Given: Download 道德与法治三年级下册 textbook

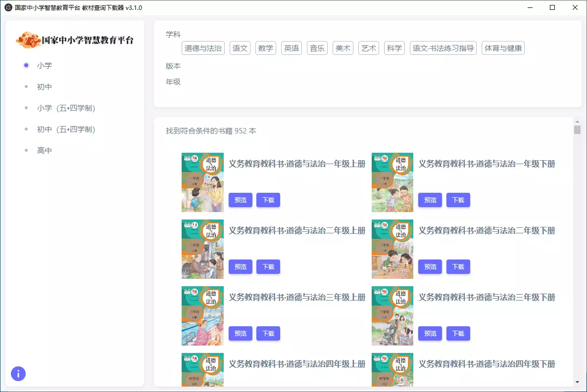Looking at the screenshot, I should point(458,333).
